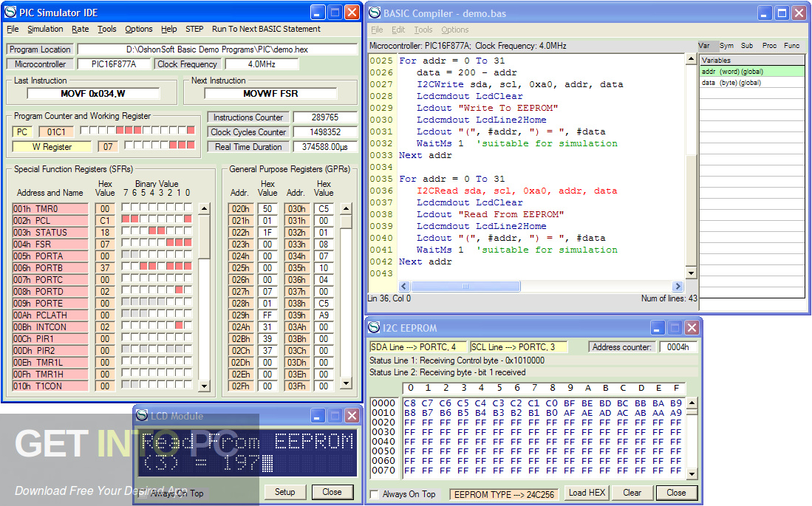Select the data (byte) (global) variable
The height and width of the screenshot is (506, 812).
pos(752,82)
